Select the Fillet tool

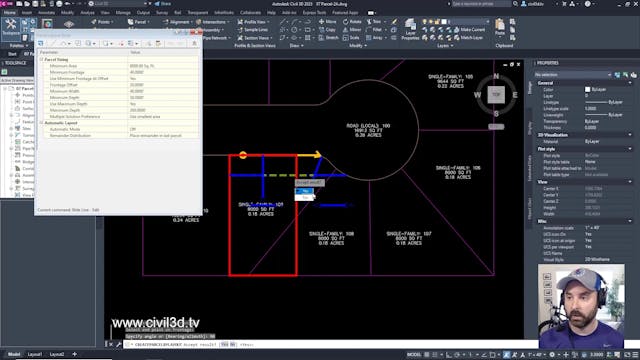(x=374, y=30)
